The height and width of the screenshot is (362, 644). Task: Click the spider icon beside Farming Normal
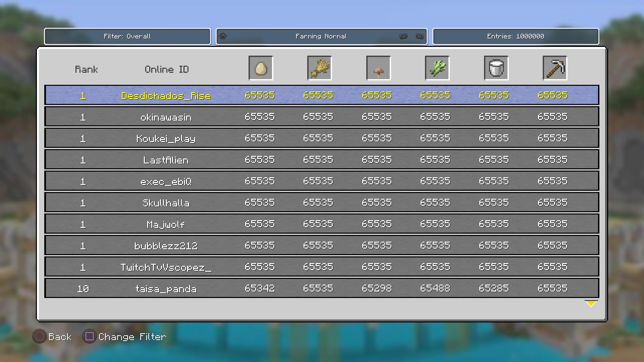223,36
